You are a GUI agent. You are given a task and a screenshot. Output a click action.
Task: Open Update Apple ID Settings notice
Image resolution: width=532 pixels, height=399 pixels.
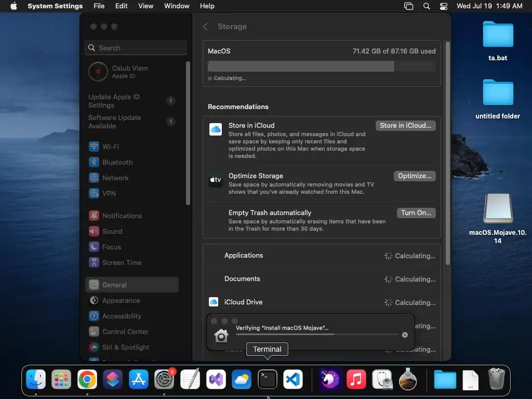[x=131, y=101]
